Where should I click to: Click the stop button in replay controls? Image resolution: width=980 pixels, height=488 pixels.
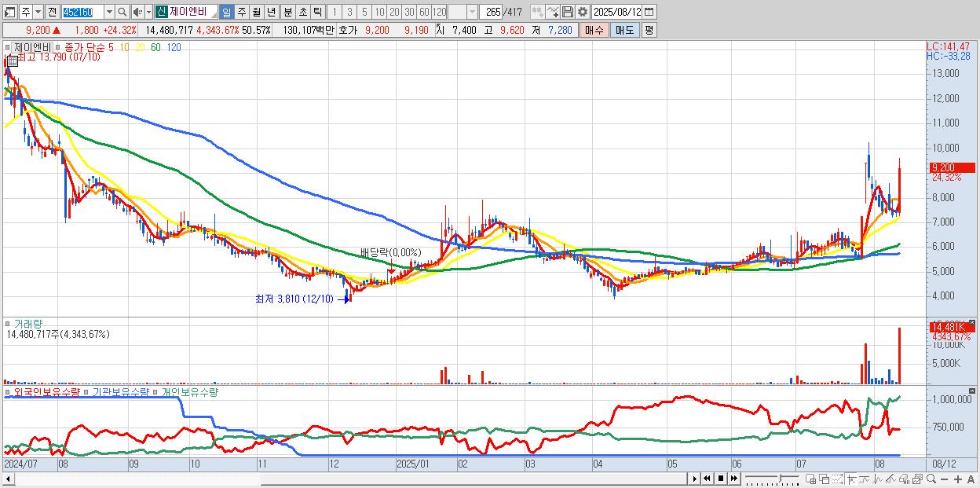coord(721,479)
